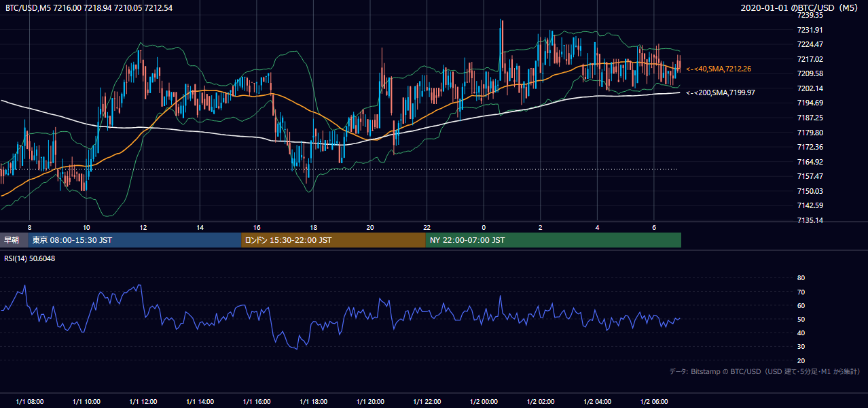The width and height of the screenshot is (868, 408).
Task: Click the '1/1 22:00' time axis label
Action: (427, 401)
